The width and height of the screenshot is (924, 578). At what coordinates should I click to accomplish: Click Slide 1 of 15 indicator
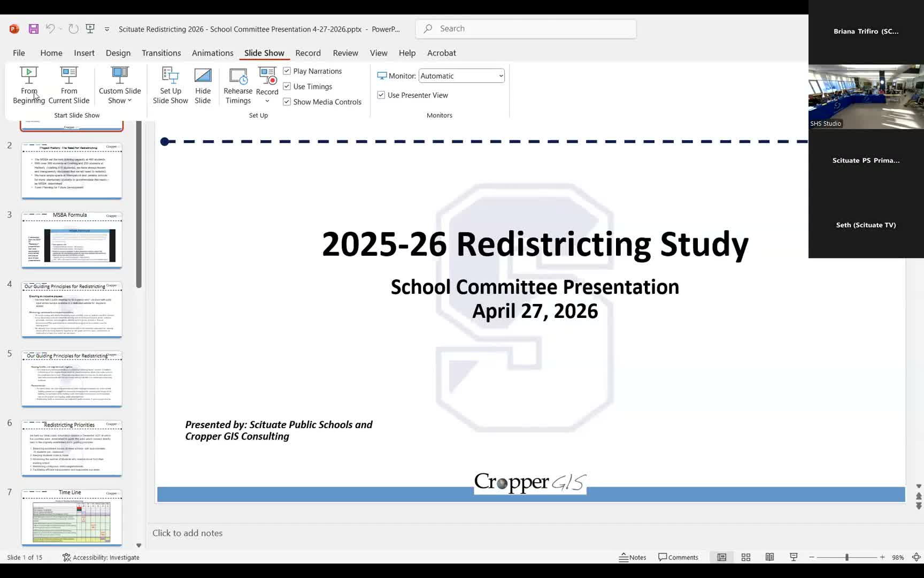coord(25,557)
